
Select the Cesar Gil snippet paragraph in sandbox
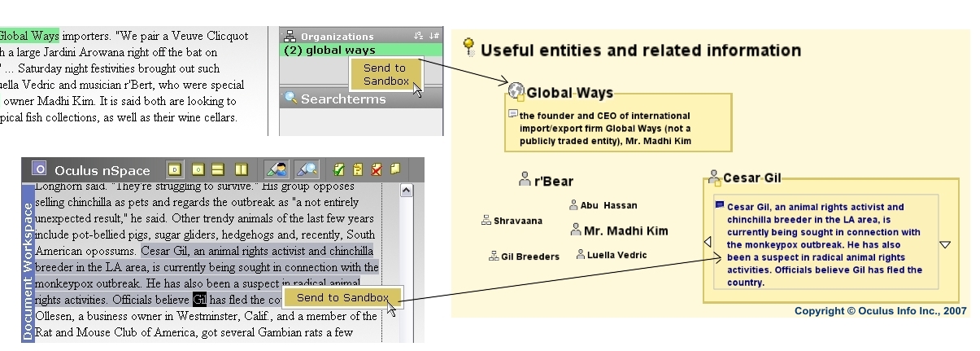tap(825, 245)
